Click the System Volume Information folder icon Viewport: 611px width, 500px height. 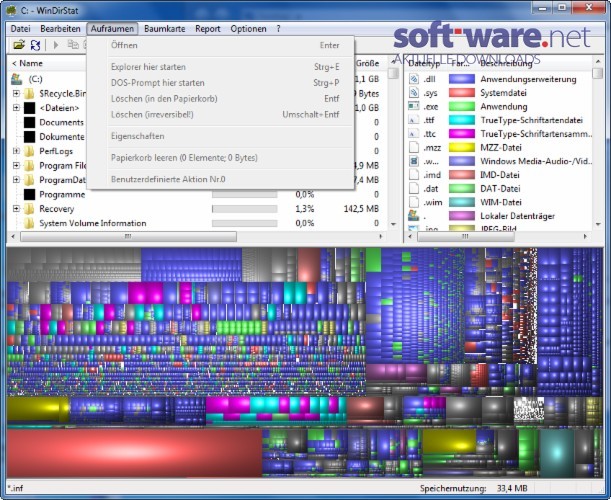point(29,223)
